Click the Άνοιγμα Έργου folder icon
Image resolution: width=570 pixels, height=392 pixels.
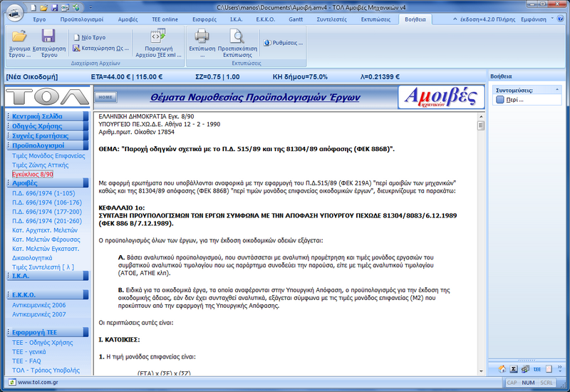[x=19, y=36]
